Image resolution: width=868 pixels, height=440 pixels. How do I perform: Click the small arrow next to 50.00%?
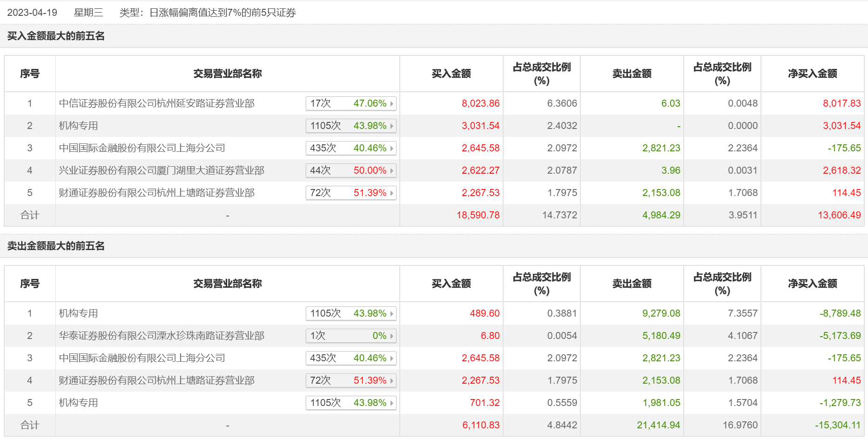pos(392,170)
